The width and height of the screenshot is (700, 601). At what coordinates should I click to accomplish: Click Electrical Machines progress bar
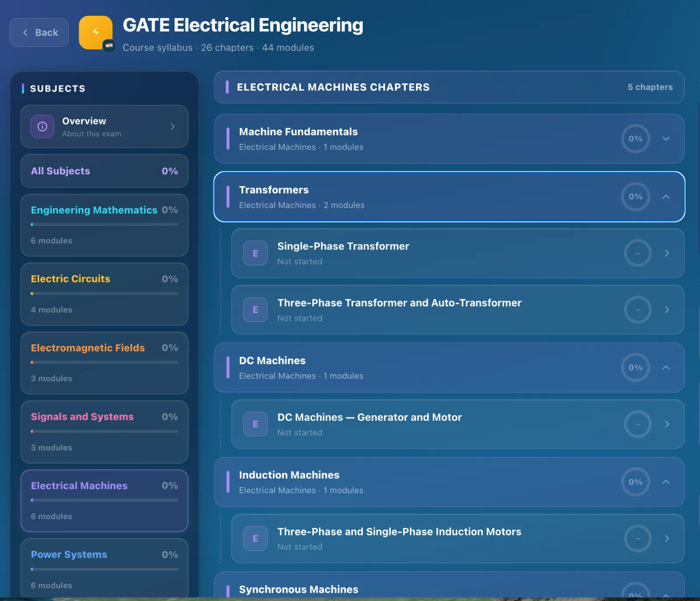(105, 500)
